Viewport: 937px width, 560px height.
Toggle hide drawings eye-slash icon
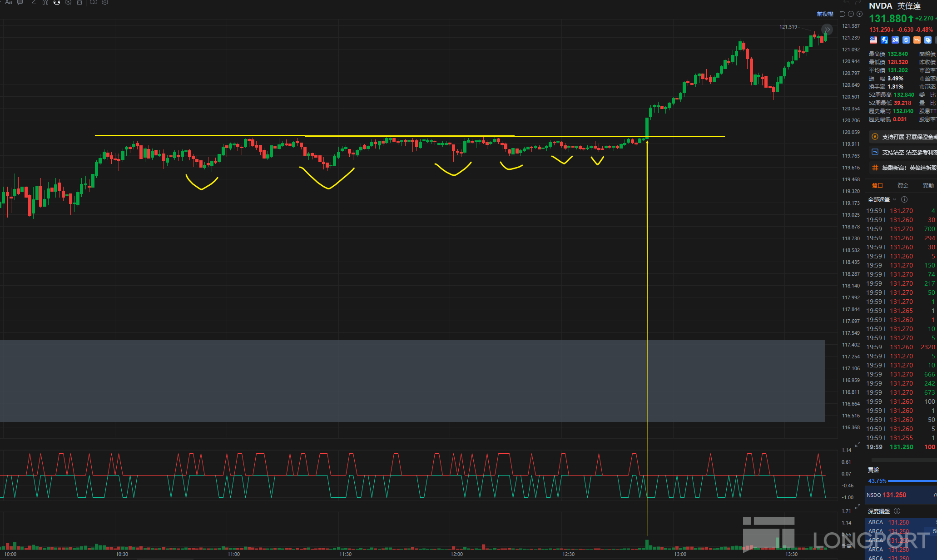pos(68,2)
